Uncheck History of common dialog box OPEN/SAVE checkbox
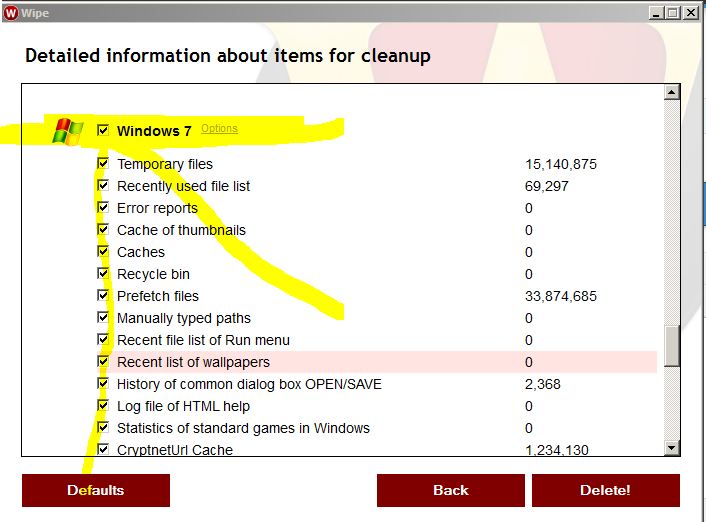The height and width of the screenshot is (522, 706). coord(103,384)
